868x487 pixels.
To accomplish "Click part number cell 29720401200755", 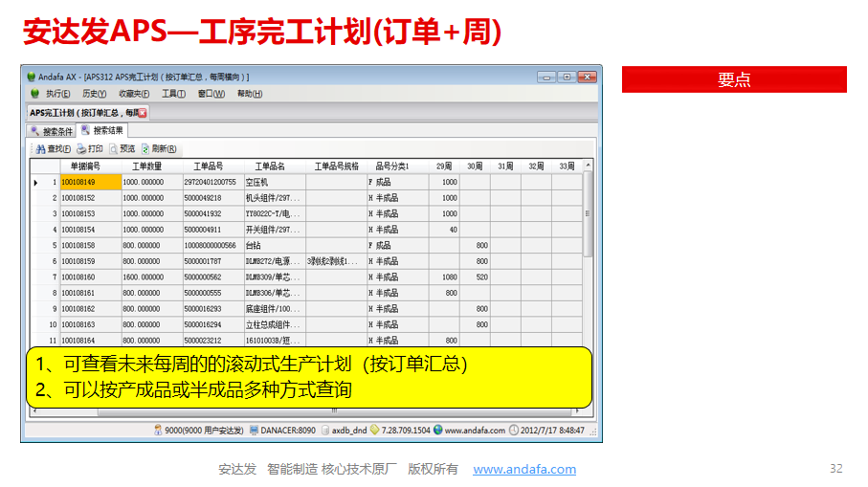I will [213, 182].
